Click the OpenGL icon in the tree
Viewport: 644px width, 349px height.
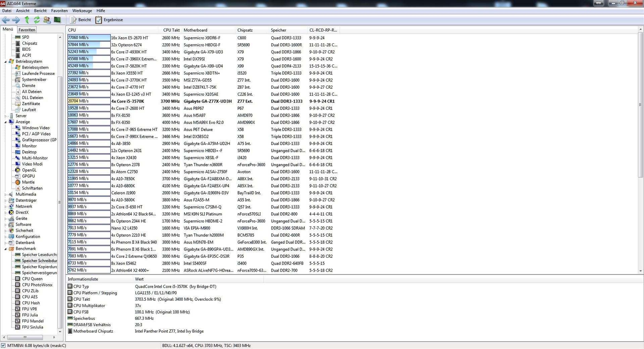[x=18, y=170]
